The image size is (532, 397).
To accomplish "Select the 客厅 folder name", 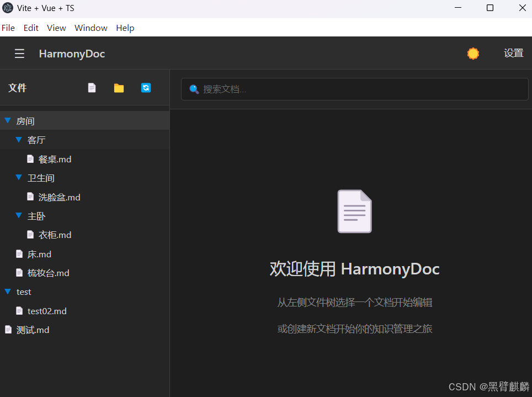I will [36, 140].
